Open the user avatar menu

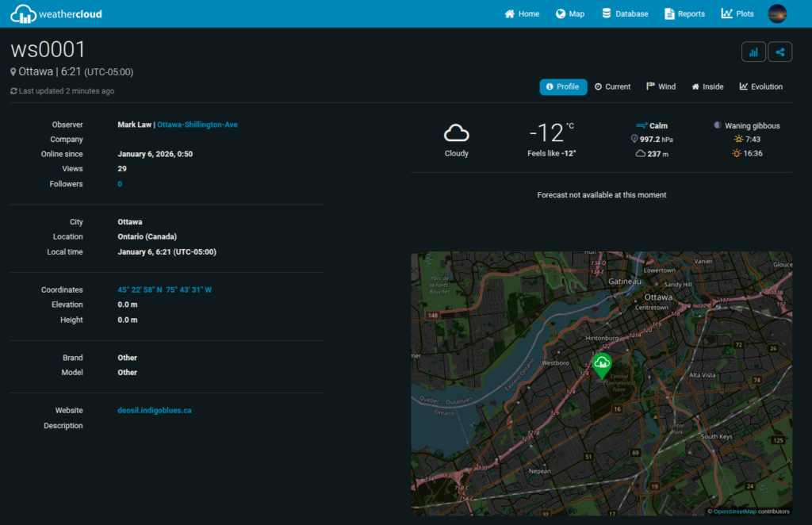pos(777,13)
